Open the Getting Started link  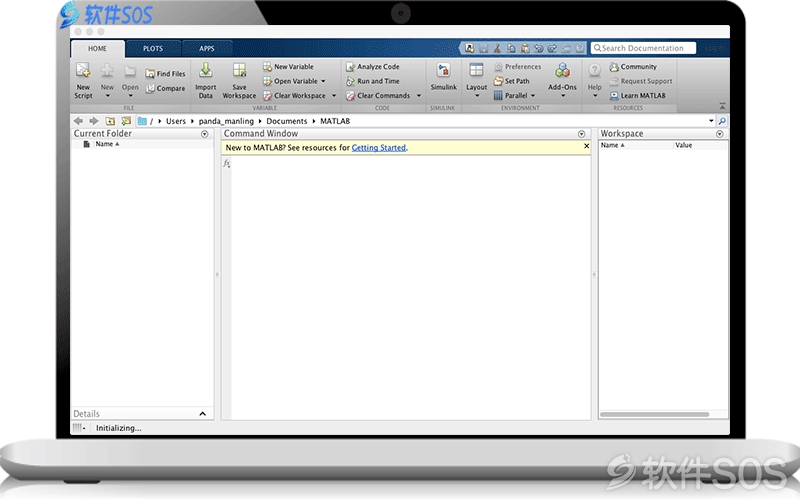379,147
